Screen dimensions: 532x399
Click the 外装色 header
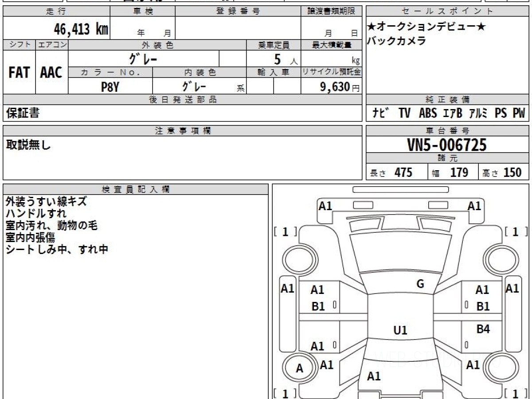pyautogui.click(x=157, y=45)
